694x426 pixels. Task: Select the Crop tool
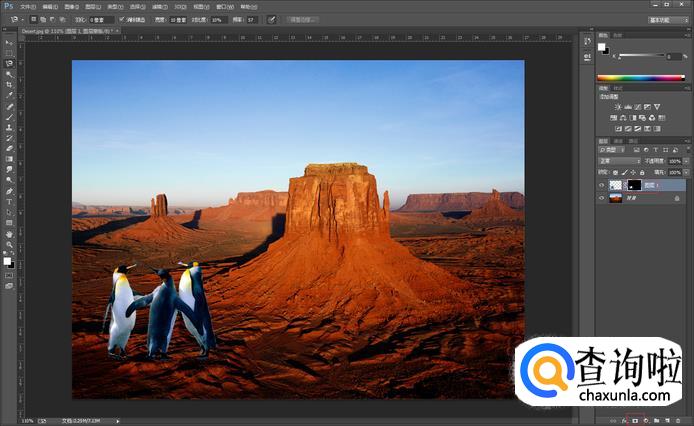coord(9,85)
